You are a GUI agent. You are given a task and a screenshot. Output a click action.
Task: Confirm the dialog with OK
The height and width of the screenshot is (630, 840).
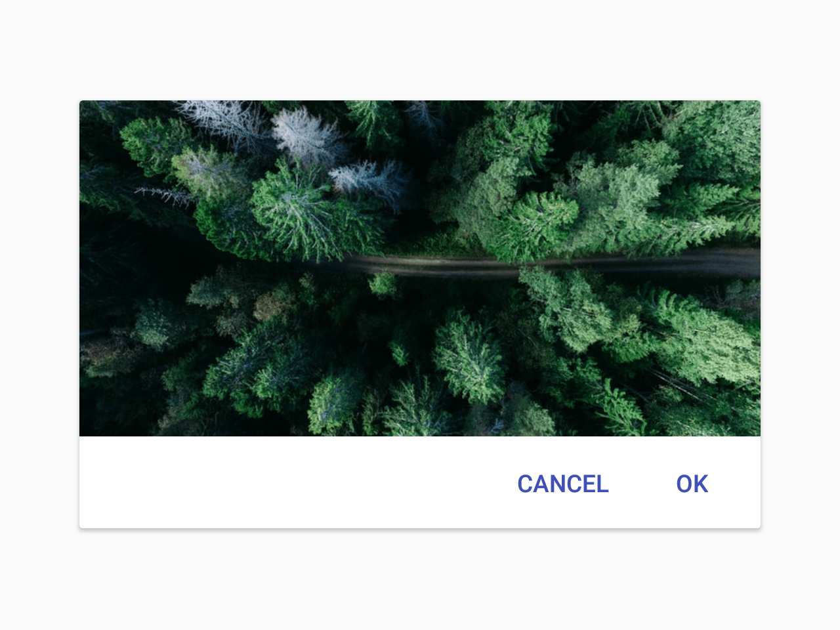coord(692,484)
